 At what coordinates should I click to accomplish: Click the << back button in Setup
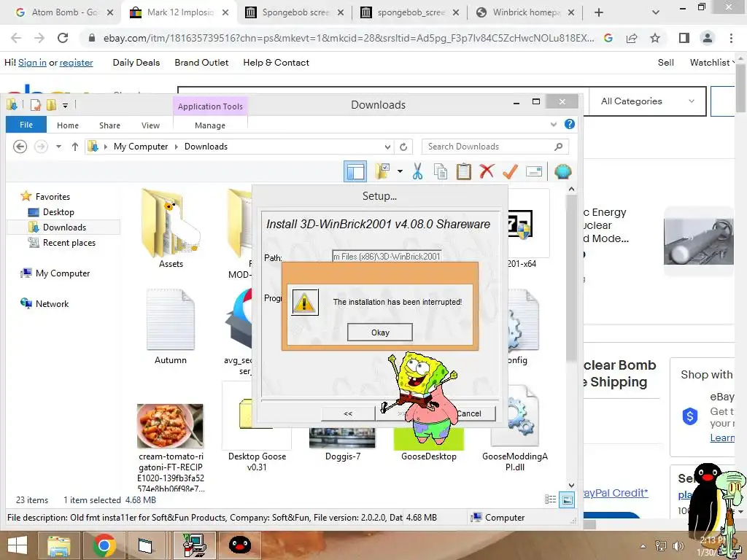(x=348, y=413)
